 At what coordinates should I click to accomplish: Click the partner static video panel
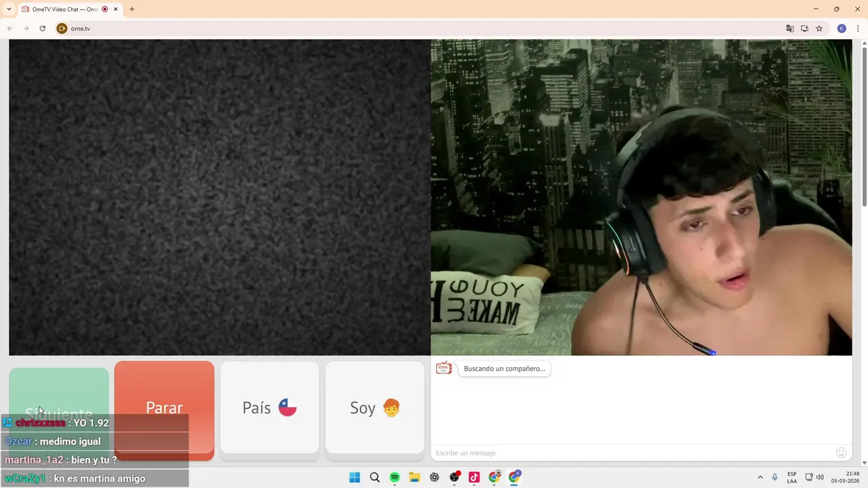219,197
